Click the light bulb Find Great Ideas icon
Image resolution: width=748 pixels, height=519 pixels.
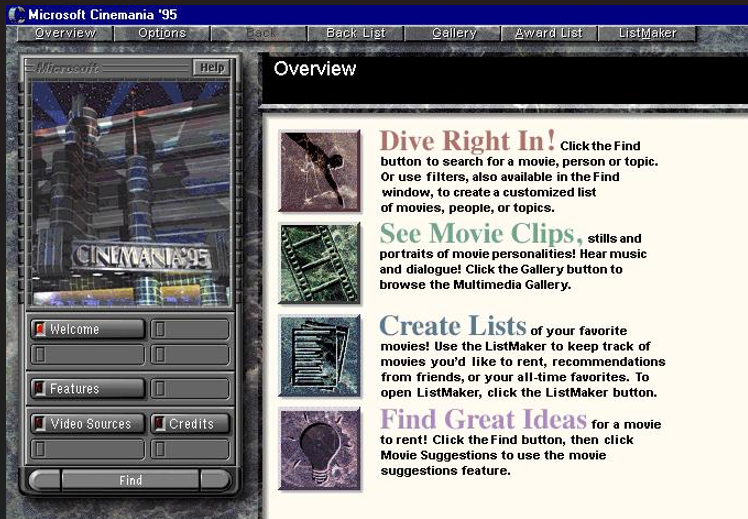320,449
